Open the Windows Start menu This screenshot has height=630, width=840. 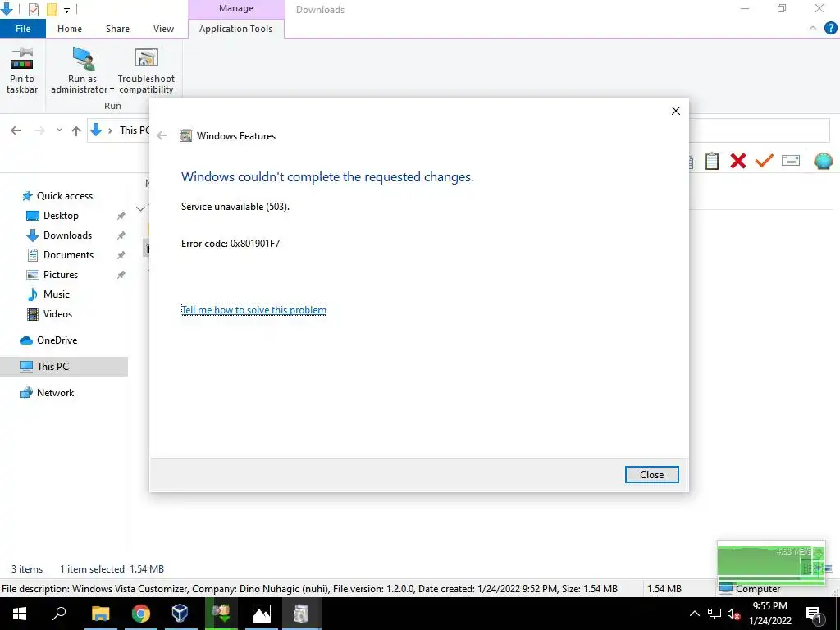(20, 614)
